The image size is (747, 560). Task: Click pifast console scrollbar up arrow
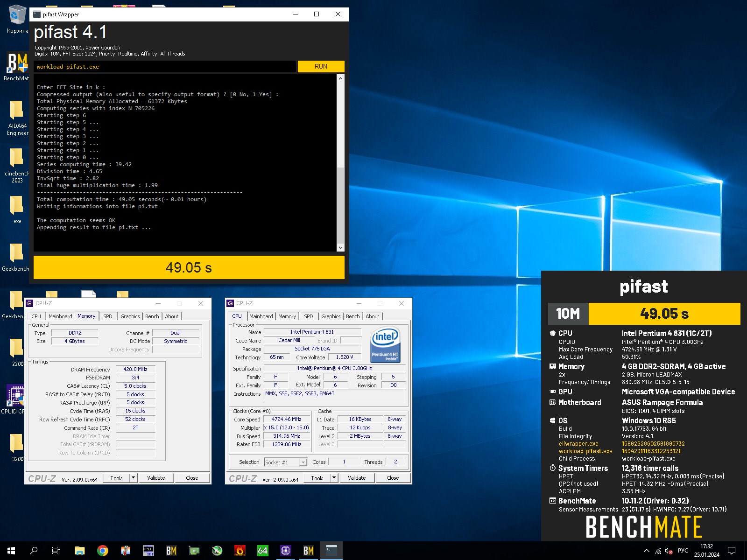[340, 78]
